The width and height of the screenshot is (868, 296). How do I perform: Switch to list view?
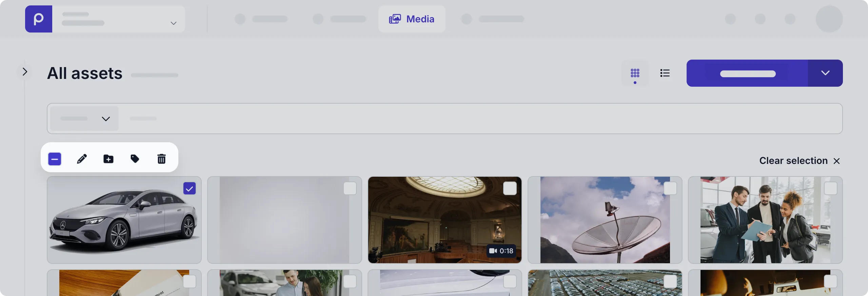pos(665,73)
